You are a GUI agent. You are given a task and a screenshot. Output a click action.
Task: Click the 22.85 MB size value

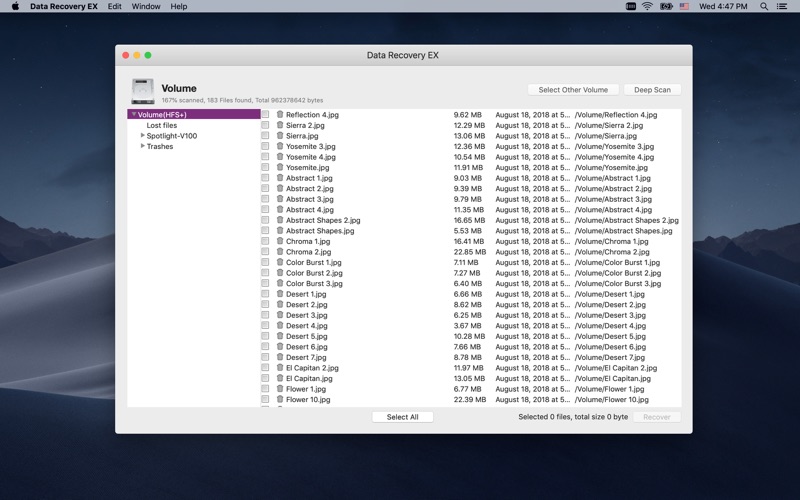pyautogui.click(x=470, y=252)
